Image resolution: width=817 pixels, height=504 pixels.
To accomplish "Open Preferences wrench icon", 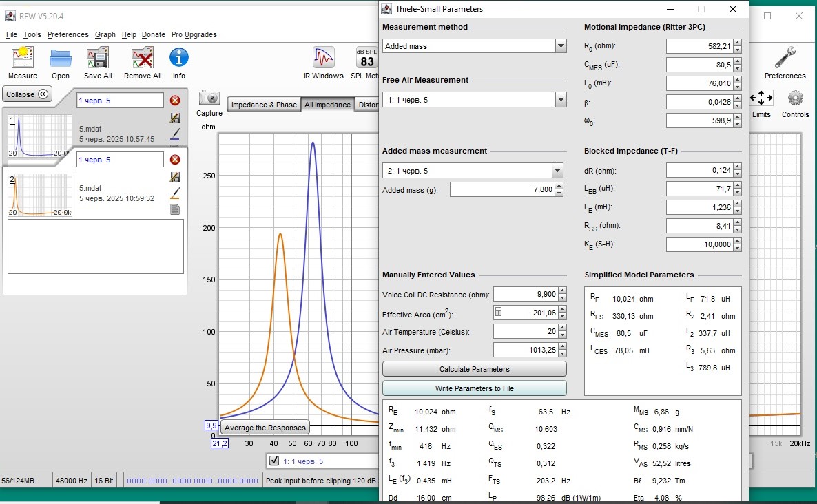I will click(x=785, y=59).
